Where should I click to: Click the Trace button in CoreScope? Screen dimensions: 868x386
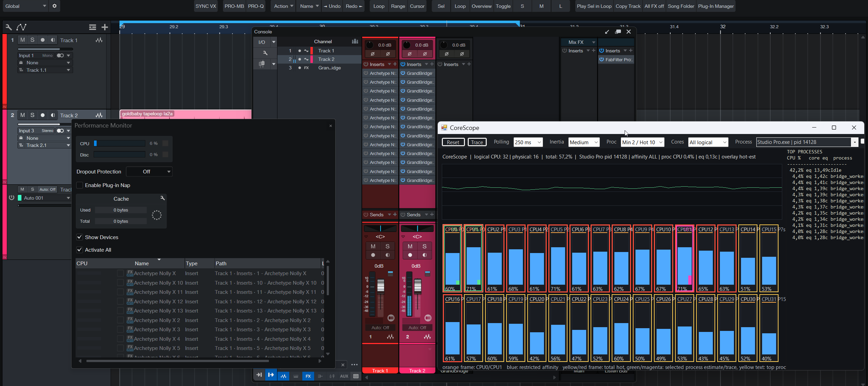(477, 142)
